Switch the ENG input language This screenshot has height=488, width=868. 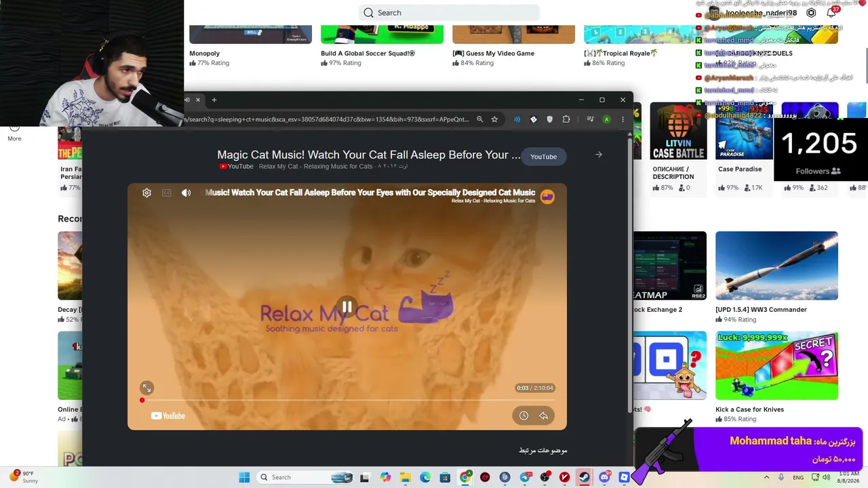click(x=798, y=477)
